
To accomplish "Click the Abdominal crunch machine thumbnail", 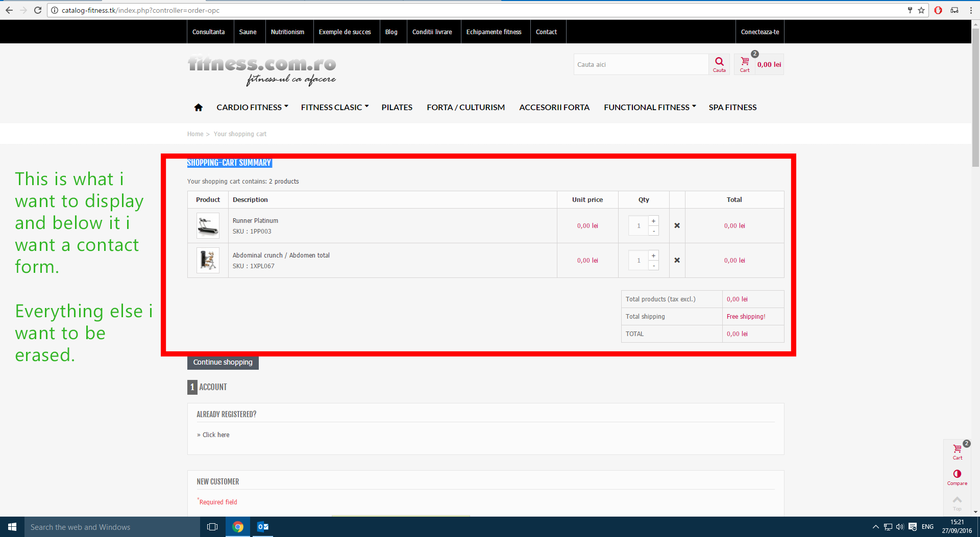I will coord(208,260).
